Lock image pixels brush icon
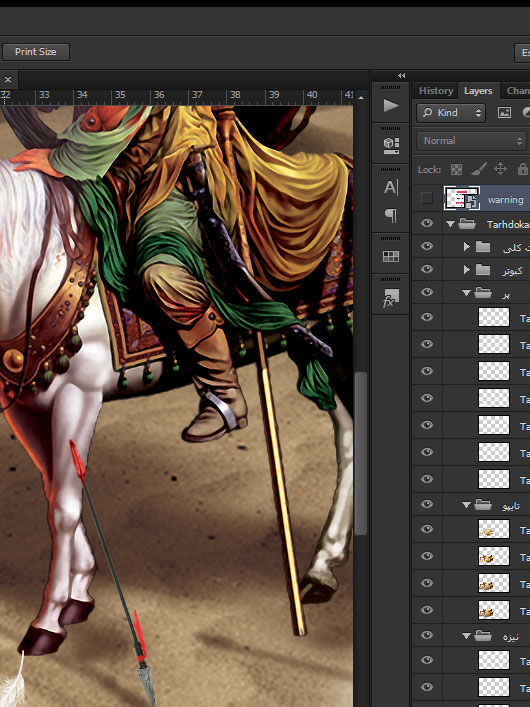530x707 pixels. [x=478, y=169]
